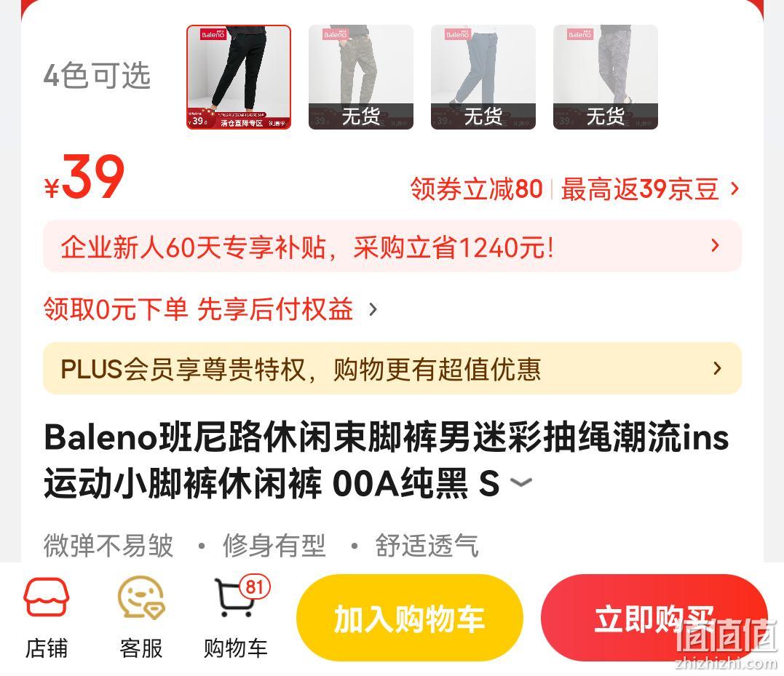Viewport: 784px width, 676px height.
Task: Expand the product title dropdown chevron
Action: [521, 482]
